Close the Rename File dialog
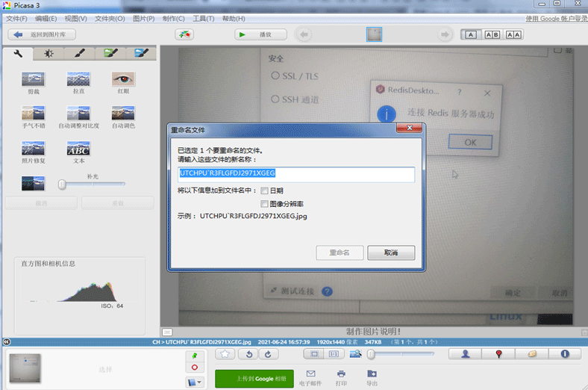 tap(410, 128)
